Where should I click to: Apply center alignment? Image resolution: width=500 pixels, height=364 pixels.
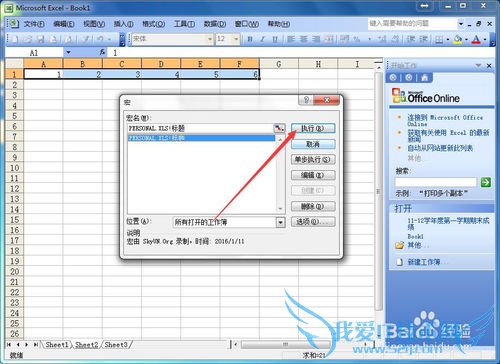pyautogui.click(x=304, y=39)
